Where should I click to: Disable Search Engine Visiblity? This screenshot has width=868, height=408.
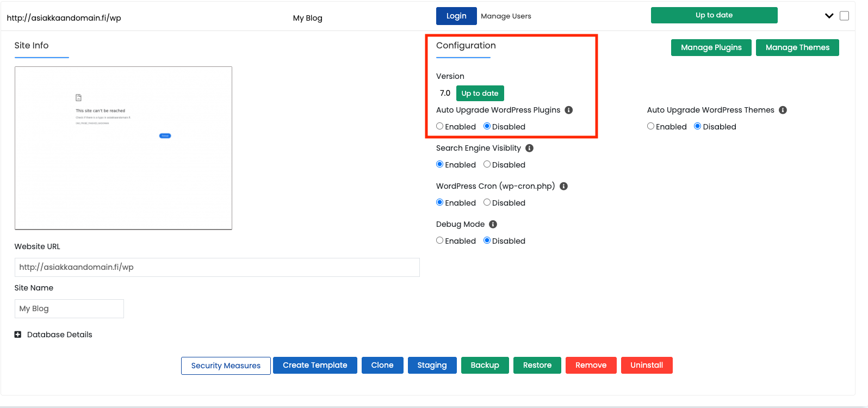click(487, 164)
